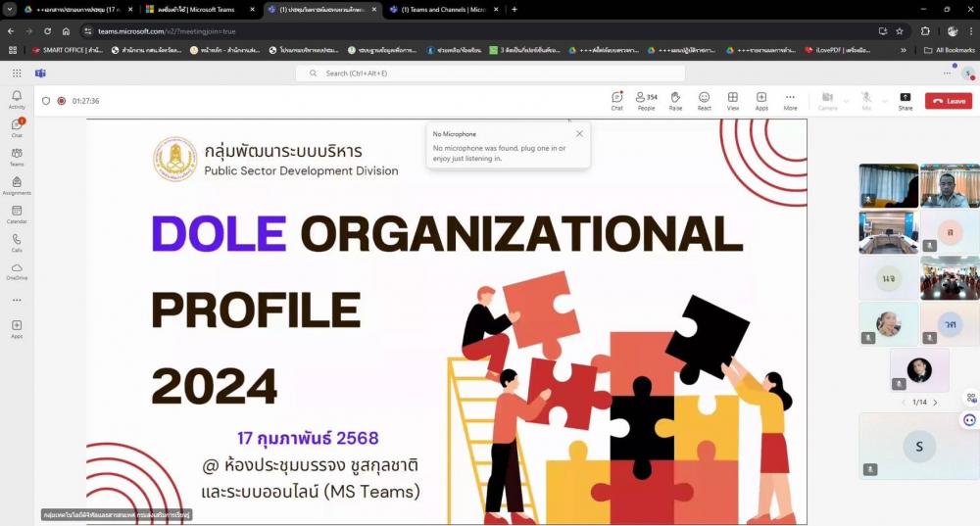Select participant tile labeled นจ

point(888,278)
